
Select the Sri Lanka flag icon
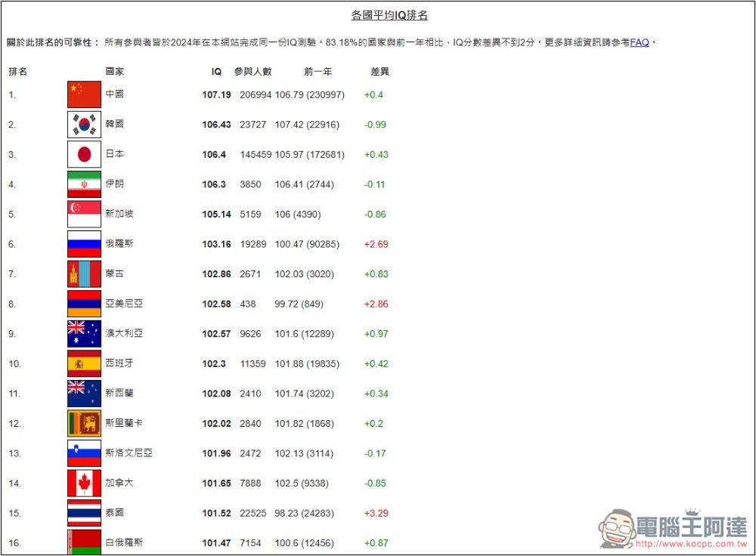pyautogui.click(x=84, y=423)
